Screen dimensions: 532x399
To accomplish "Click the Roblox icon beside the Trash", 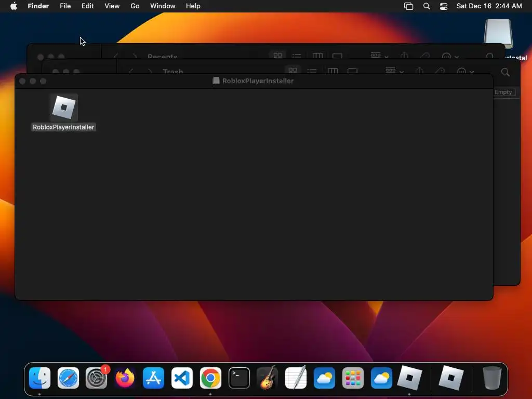I will click(x=451, y=378).
